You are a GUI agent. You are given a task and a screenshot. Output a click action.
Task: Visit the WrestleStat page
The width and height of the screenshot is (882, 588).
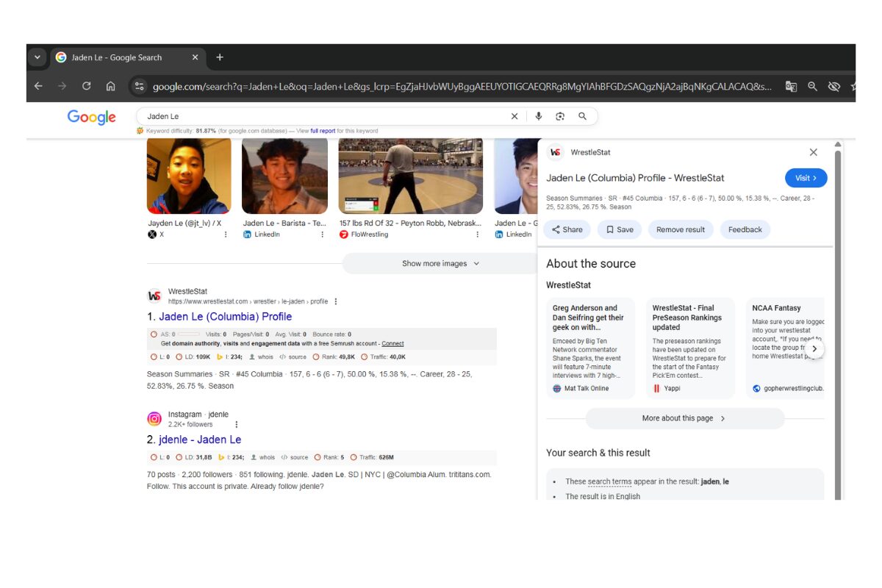tap(806, 178)
